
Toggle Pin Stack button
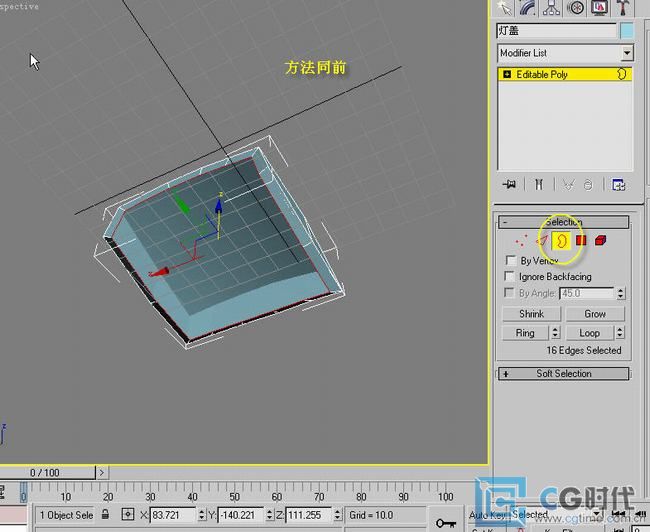click(509, 185)
